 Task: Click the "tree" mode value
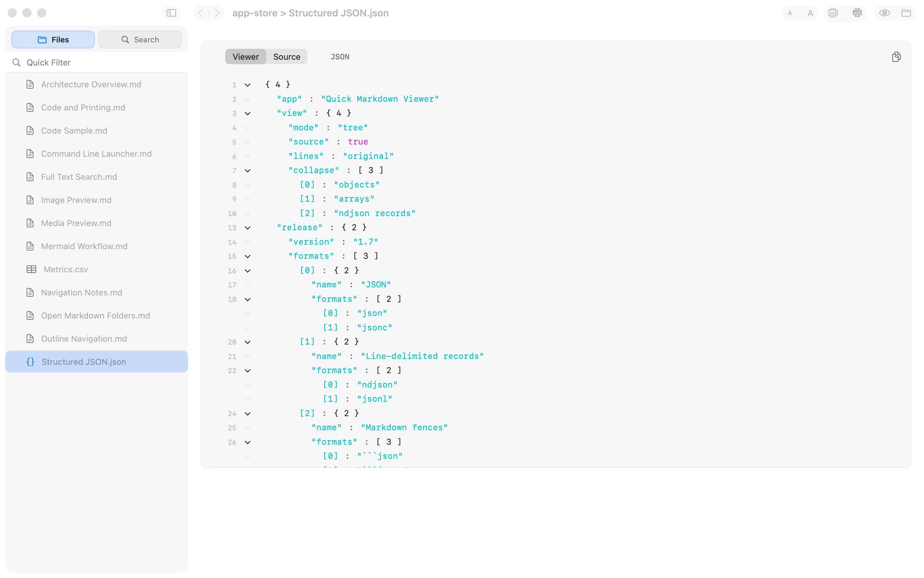pos(353,128)
